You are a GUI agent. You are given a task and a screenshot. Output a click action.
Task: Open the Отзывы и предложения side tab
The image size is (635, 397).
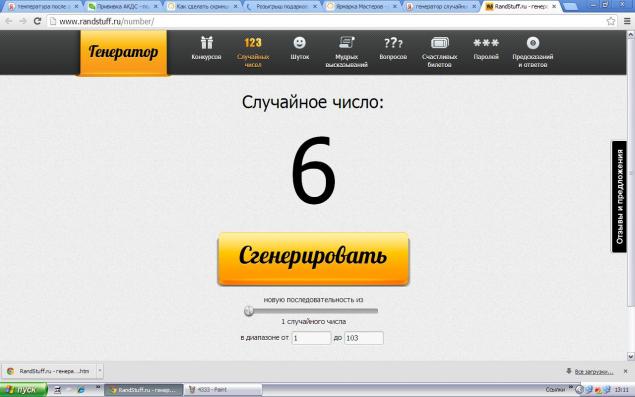pyautogui.click(x=619, y=196)
